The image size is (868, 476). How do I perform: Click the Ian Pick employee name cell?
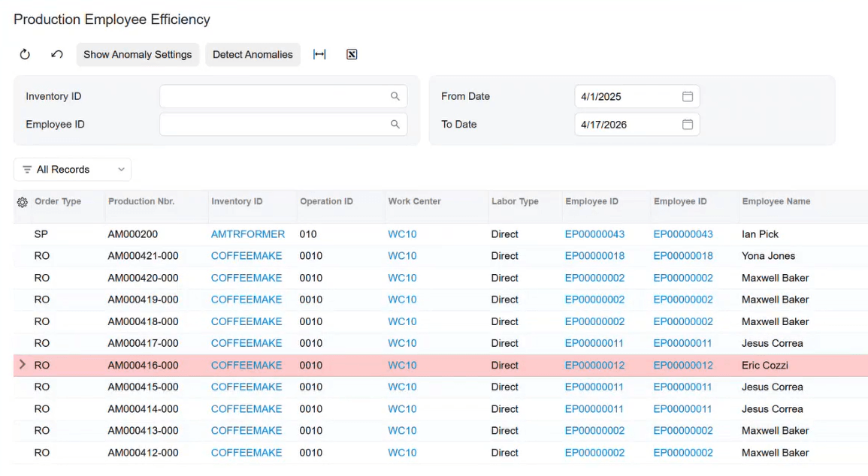click(x=760, y=234)
